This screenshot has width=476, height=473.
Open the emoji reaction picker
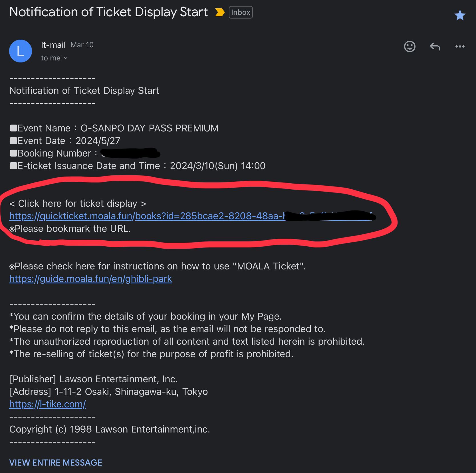coord(410,46)
